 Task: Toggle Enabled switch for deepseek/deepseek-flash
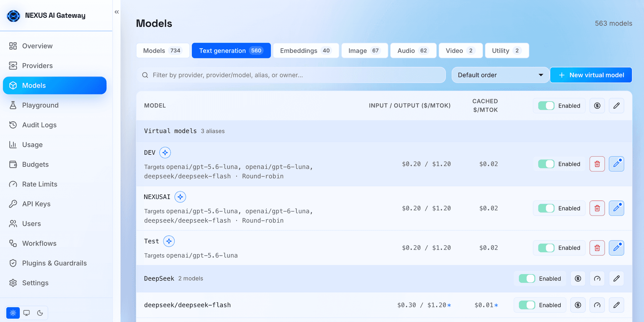click(527, 305)
